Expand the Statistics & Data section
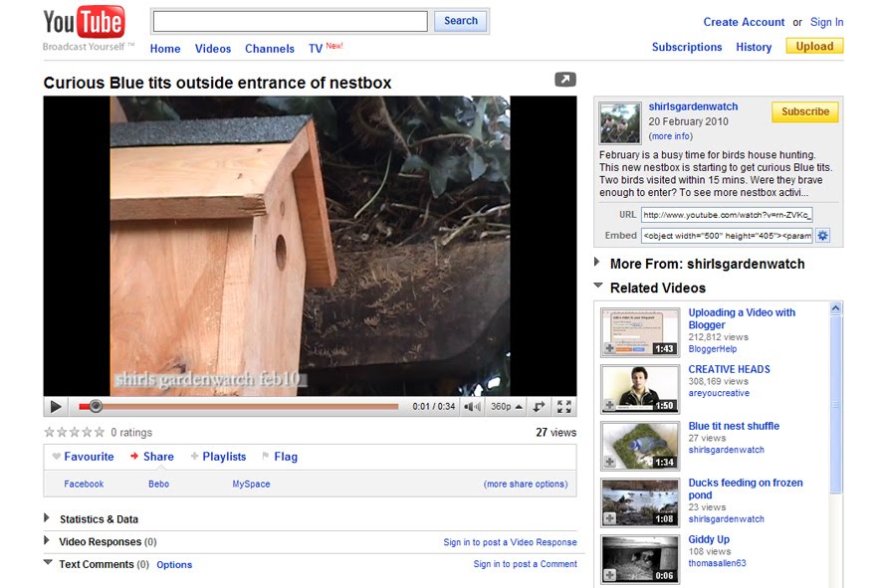This screenshot has width=882, height=588. tap(47, 518)
